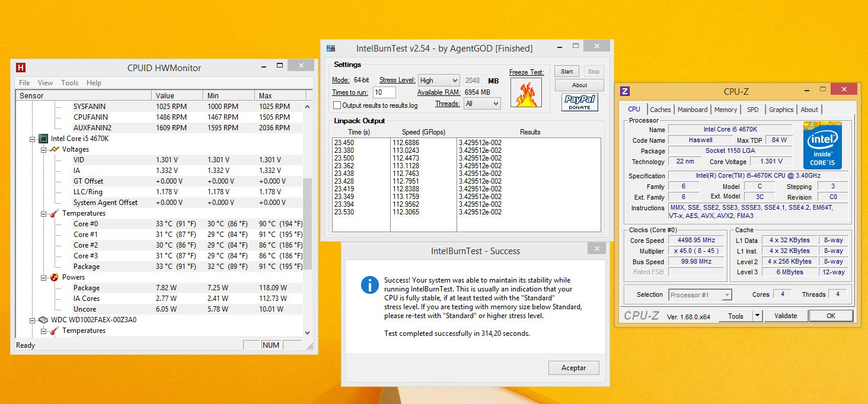Screen dimensions: 868x404
Task: Open the Threads dropdown in IntelBurnTest
Action: pos(483,104)
